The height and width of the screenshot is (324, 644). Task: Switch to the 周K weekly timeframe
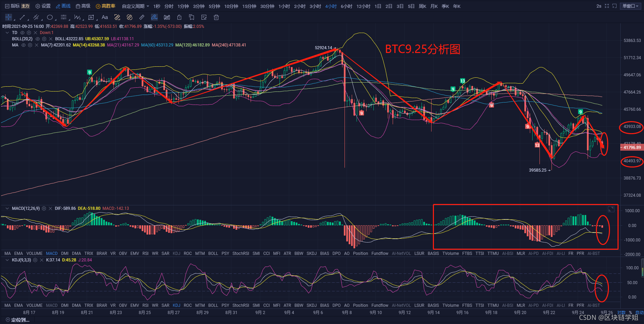click(423, 6)
